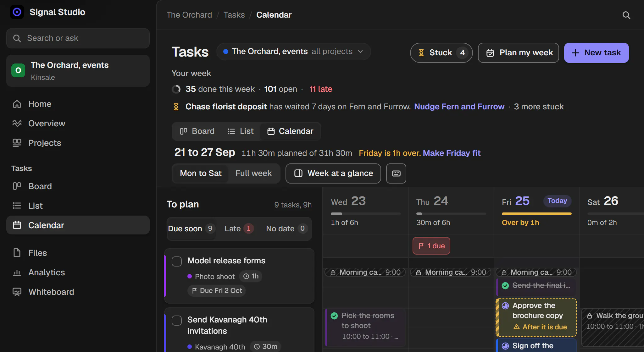Screen dimensions: 644x352
Task: Toggle status of Approve the brochure copy
Action: [505, 305]
